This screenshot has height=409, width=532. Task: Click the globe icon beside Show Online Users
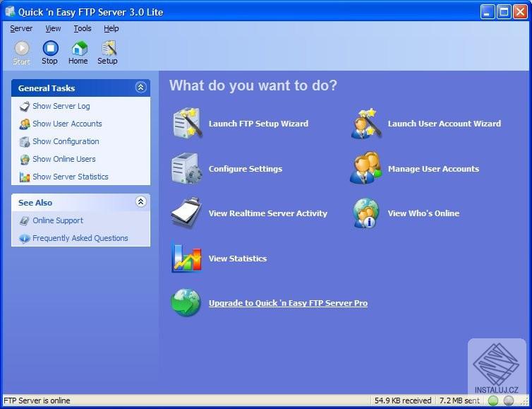25,160
